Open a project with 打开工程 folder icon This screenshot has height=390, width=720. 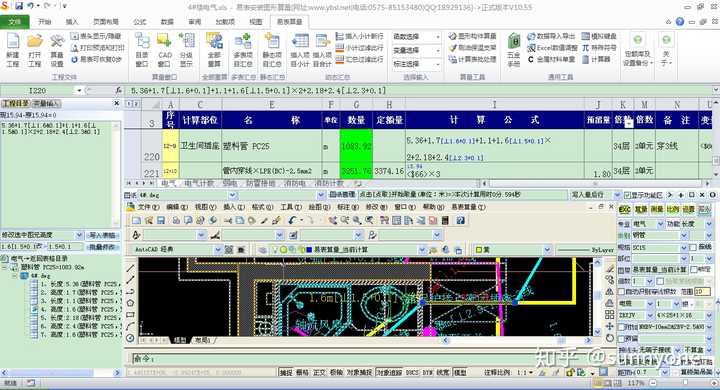click(x=34, y=50)
